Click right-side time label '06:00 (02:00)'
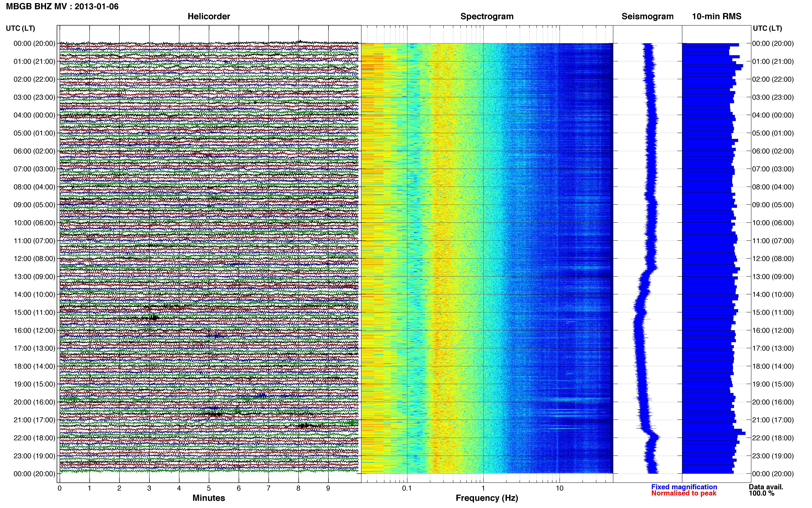This screenshot has height=508, width=812. click(773, 151)
